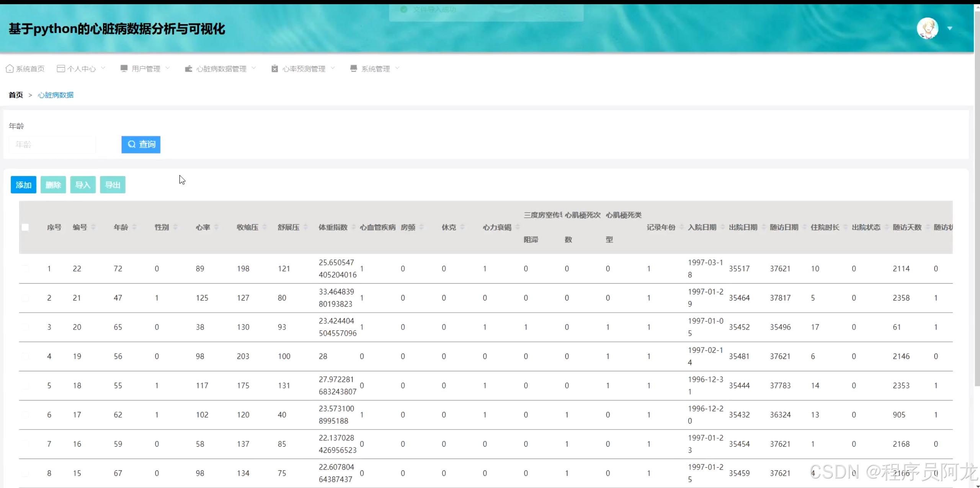The height and width of the screenshot is (488, 980).
Task: Check the checkbox for row 1
Action: point(25,269)
